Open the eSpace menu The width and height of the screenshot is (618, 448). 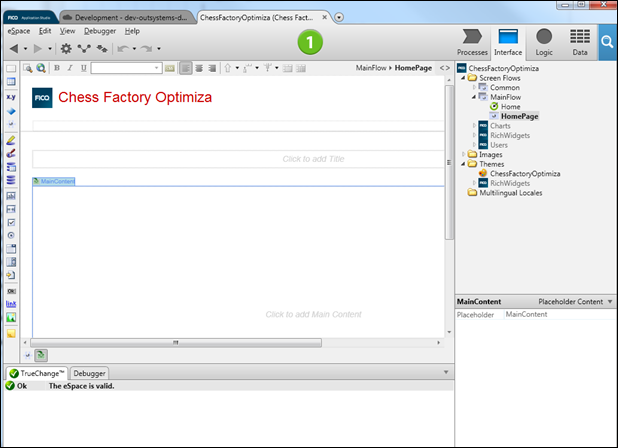pyautogui.click(x=19, y=31)
